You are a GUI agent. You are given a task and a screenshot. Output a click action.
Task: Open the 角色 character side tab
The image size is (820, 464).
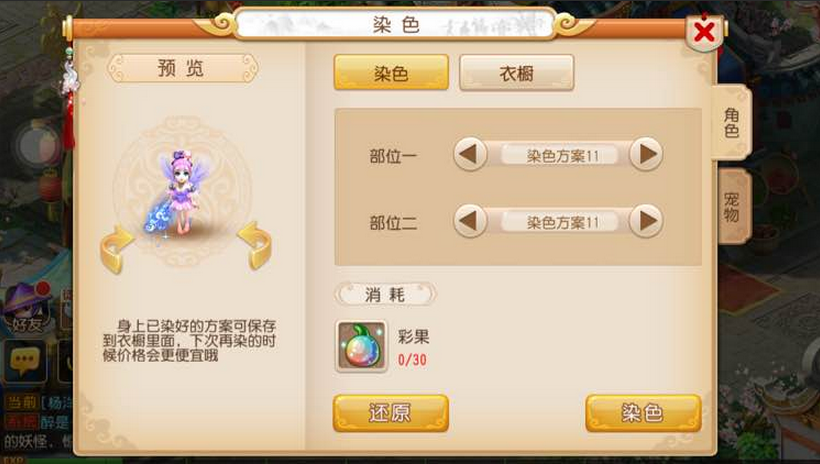pyautogui.click(x=732, y=122)
